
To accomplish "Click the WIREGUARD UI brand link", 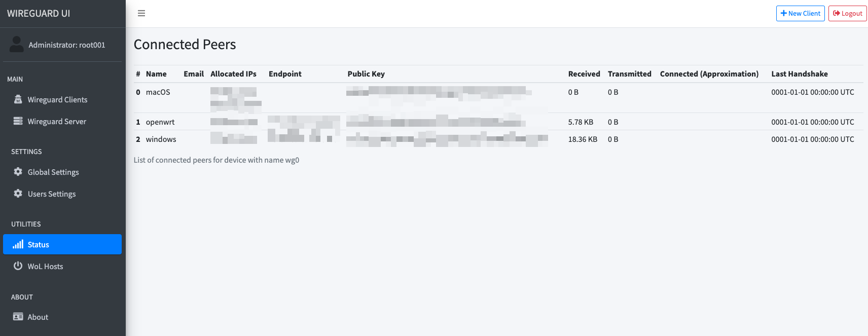I will (39, 14).
